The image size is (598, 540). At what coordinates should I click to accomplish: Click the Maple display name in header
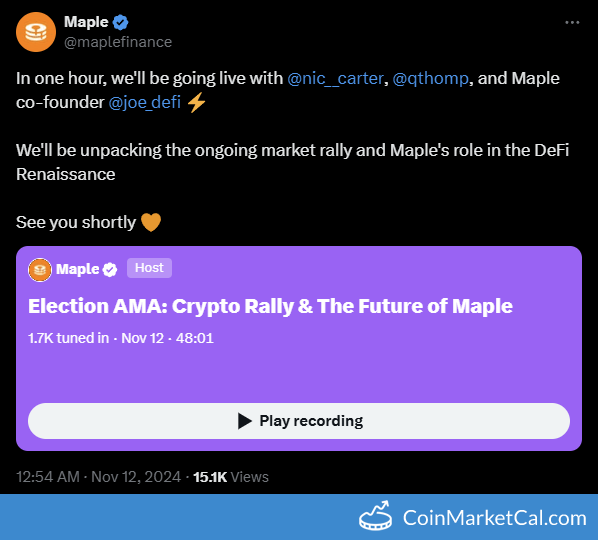pyautogui.click(x=86, y=22)
